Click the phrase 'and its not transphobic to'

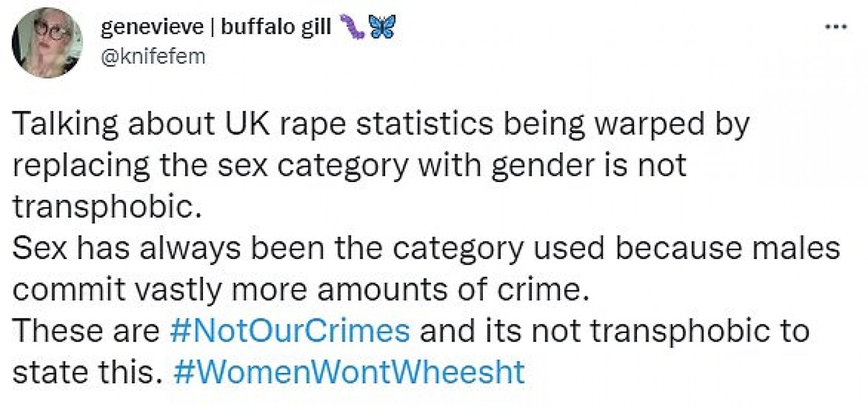pyautogui.click(x=616, y=331)
